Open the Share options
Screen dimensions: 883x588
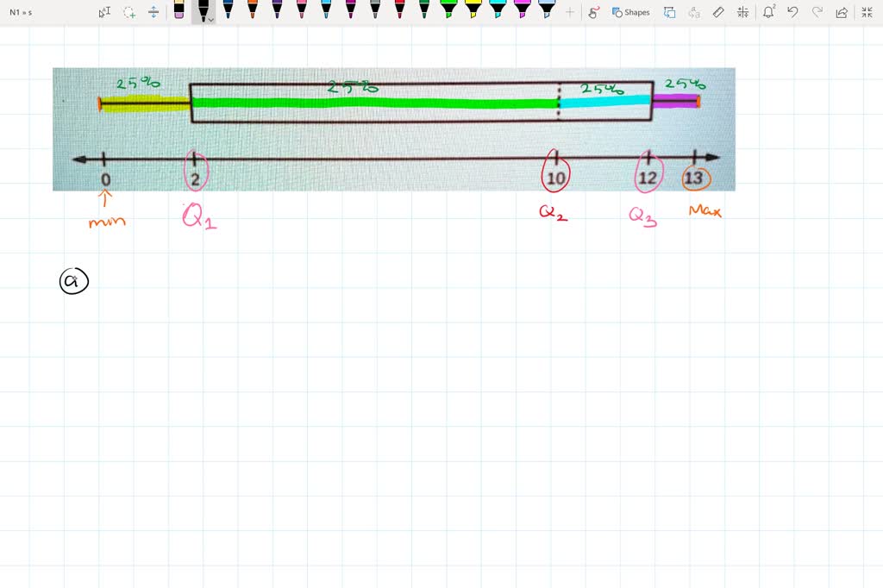point(842,12)
